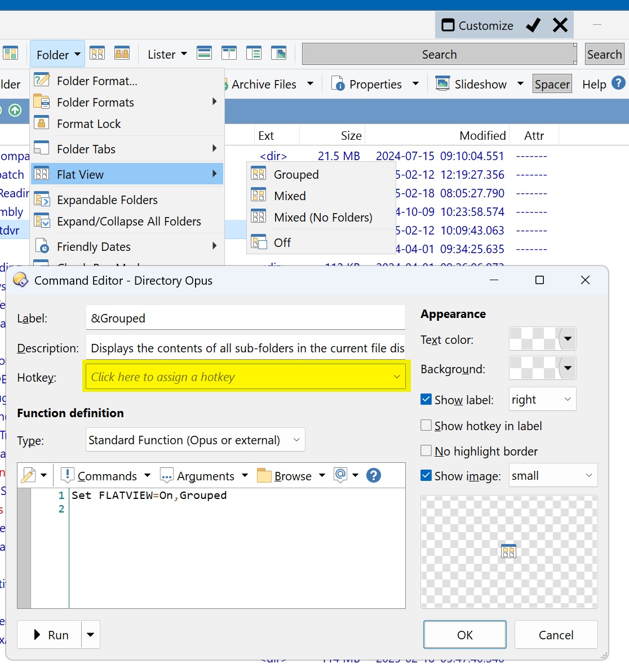This screenshot has width=629, height=672.
Task: Enable No highlight border checkbox
Action: click(x=426, y=450)
